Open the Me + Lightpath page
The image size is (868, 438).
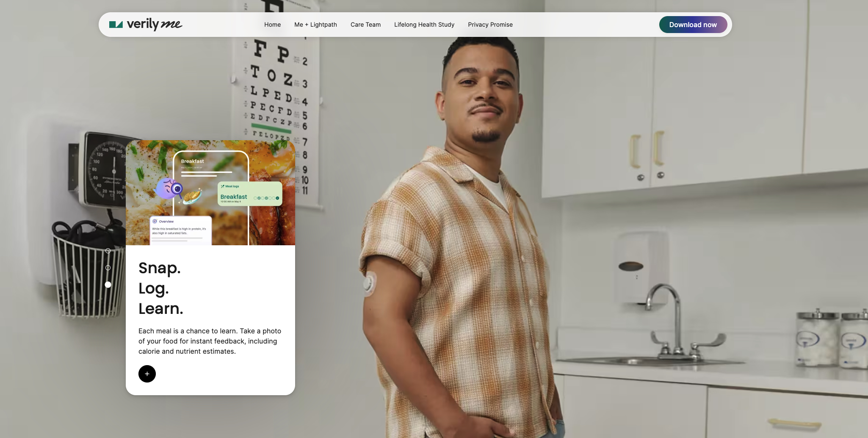315,25
